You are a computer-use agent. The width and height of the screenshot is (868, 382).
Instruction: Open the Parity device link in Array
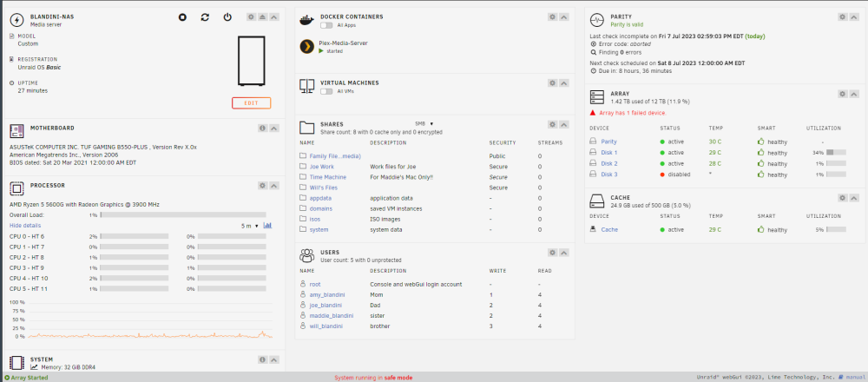pyautogui.click(x=609, y=142)
